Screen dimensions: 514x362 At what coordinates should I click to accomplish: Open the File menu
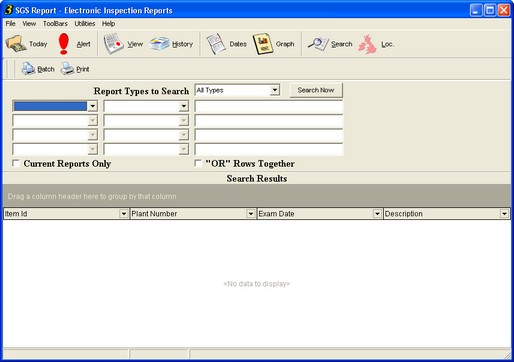point(10,24)
